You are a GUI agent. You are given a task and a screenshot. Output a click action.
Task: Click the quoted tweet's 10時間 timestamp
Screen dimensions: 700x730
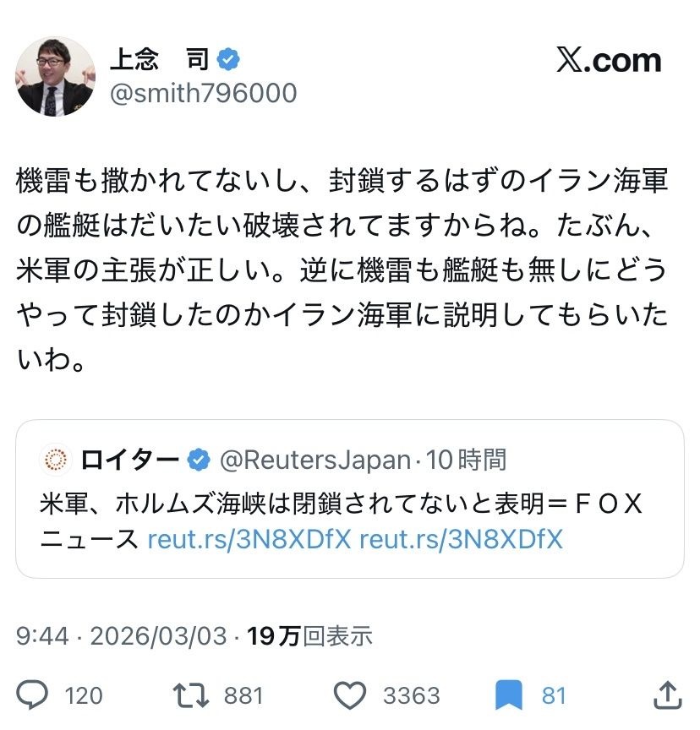(x=467, y=460)
